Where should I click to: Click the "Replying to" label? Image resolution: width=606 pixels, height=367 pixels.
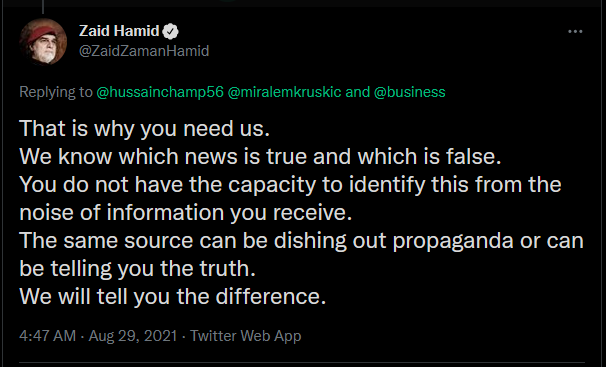click(56, 92)
